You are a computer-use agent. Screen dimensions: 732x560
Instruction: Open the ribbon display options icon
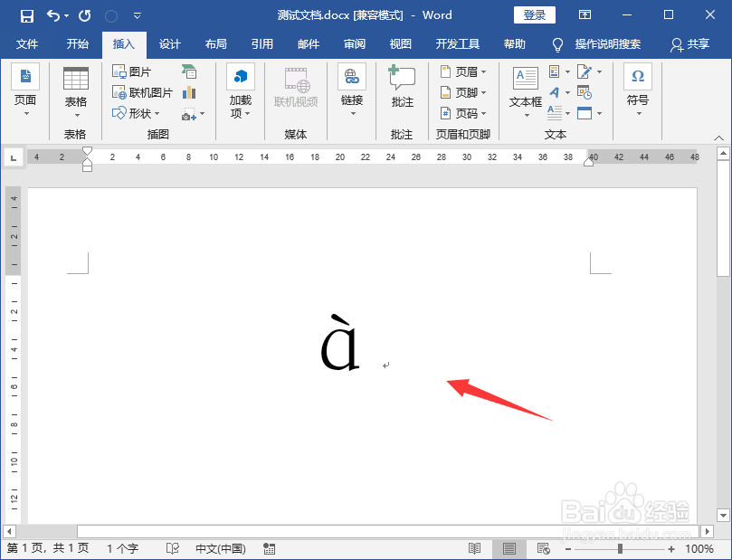(585, 15)
